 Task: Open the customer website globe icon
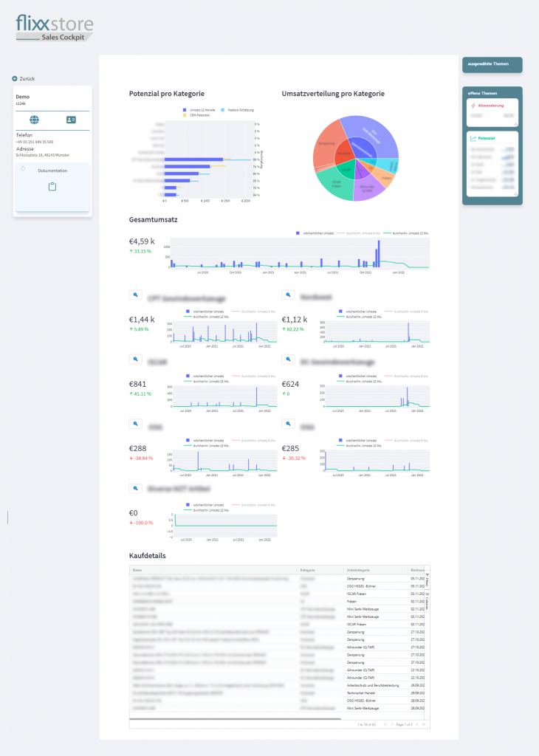34,120
